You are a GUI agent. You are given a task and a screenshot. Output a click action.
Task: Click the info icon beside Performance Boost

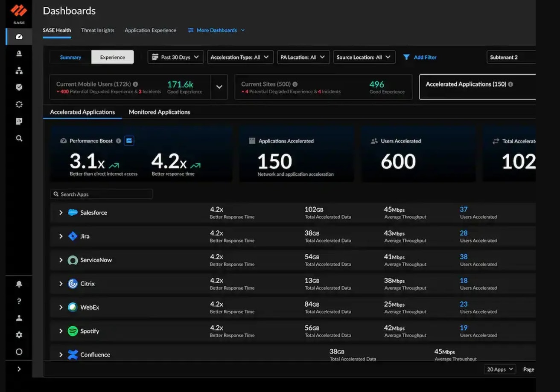point(119,141)
